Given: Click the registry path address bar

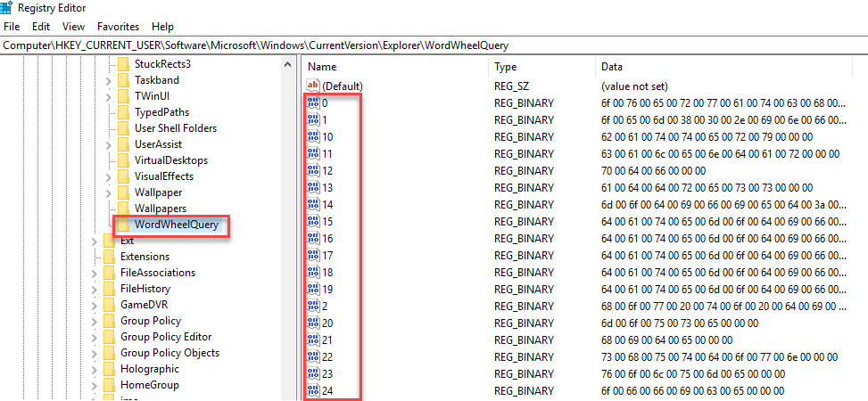Looking at the screenshot, I should (x=434, y=45).
